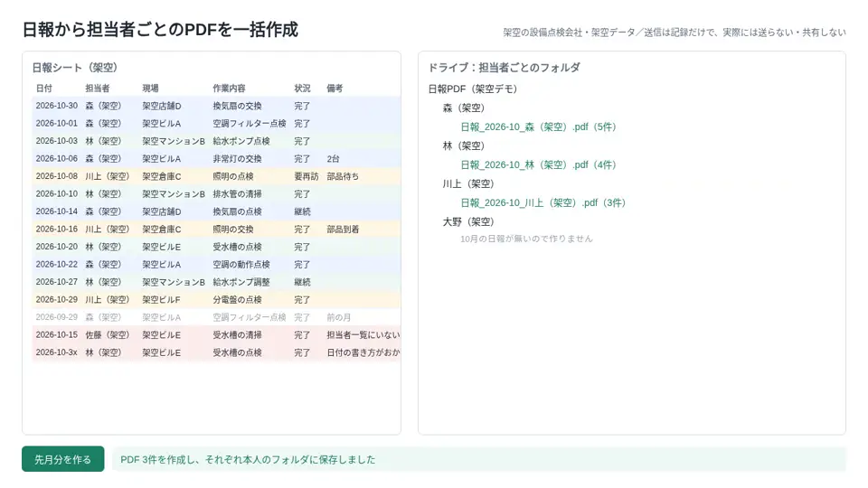Open 日報_2026-10_林（架空）.pdf link
Image resolution: width=868 pixels, height=488 pixels.
[x=538, y=164]
